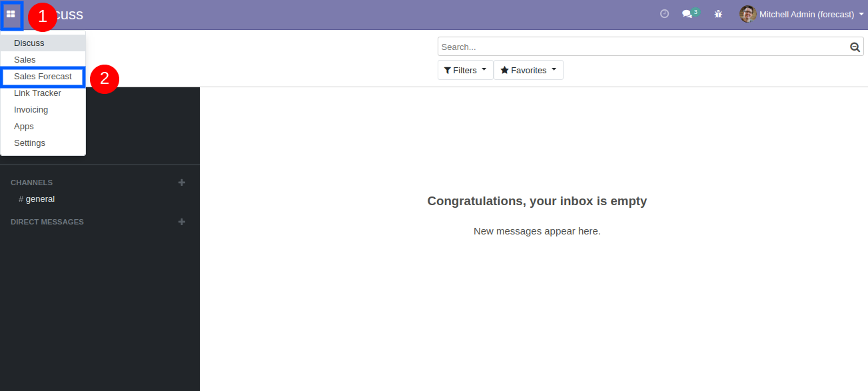Select Discuss from the apps menu
Screen dimensions: 868x391
[x=29, y=43]
